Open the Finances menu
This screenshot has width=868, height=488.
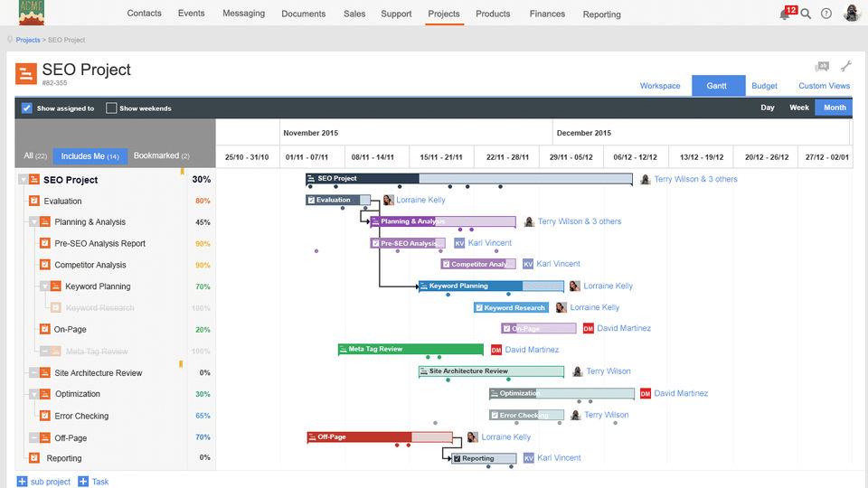[x=547, y=14]
